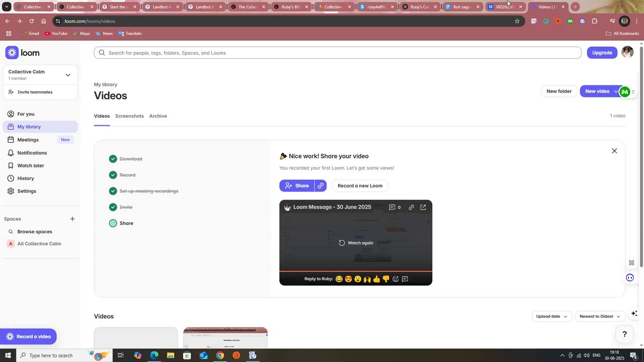
Task: Click the Upgrade button
Action: click(602, 53)
